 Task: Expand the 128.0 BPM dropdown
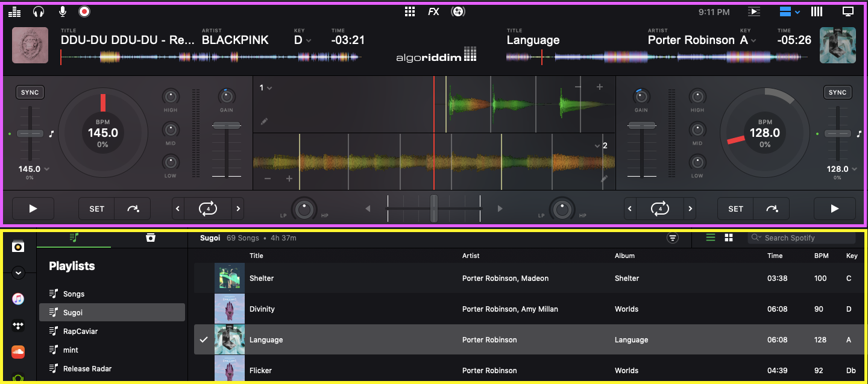click(x=842, y=169)
